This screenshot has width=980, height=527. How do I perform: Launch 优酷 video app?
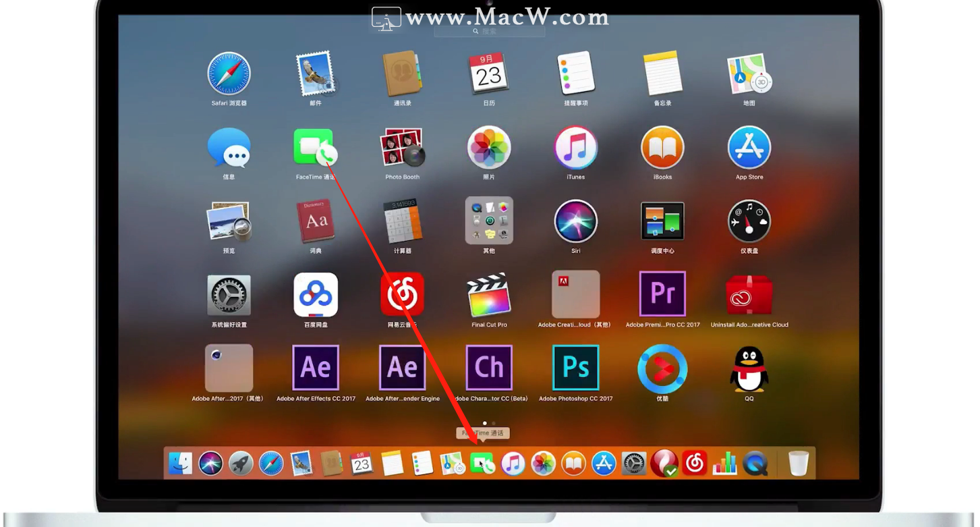[x=662, y=368]
